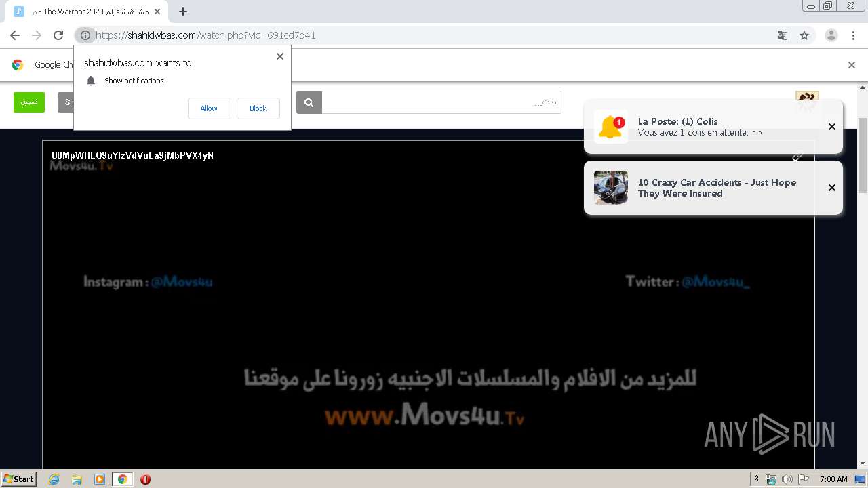Click the green register button
The image size is (868, 488).
pos(29,102)
